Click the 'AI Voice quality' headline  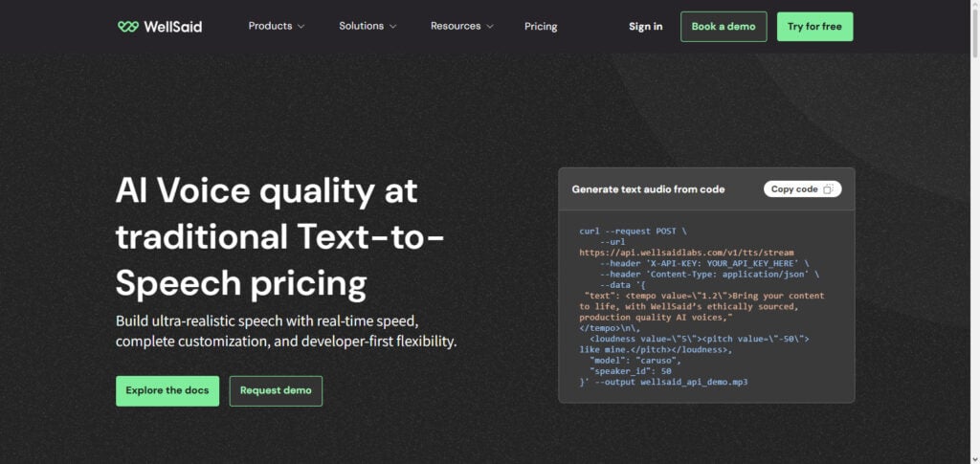[280, 237]
